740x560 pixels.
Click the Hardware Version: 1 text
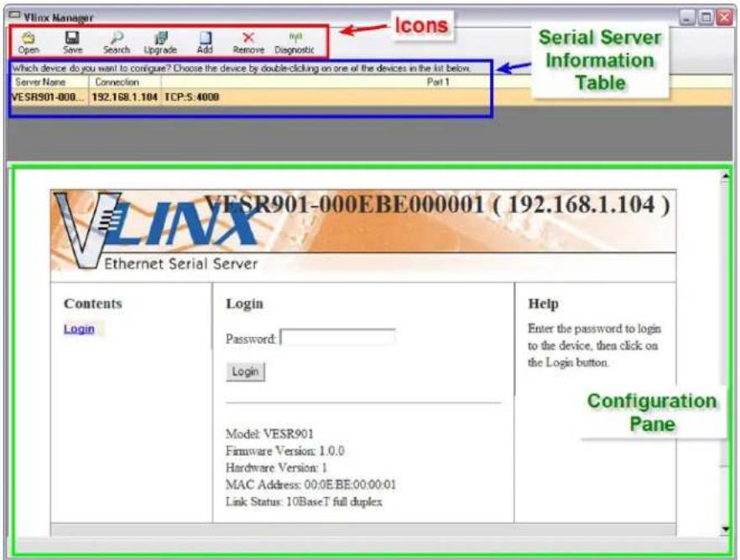[x=276, y=468]
